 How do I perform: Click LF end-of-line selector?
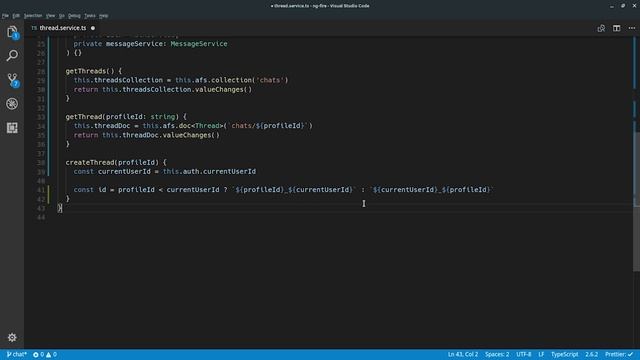point(541,354)
